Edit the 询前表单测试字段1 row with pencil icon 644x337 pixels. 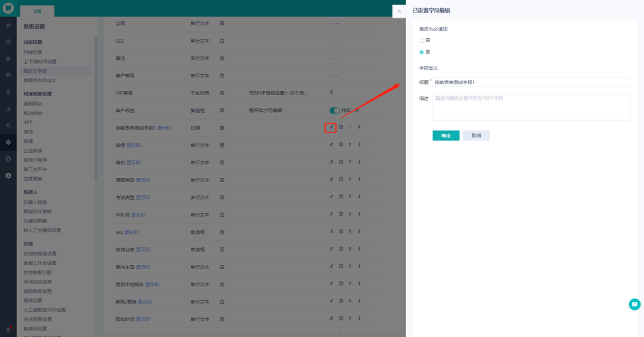(x=331, y=127)
